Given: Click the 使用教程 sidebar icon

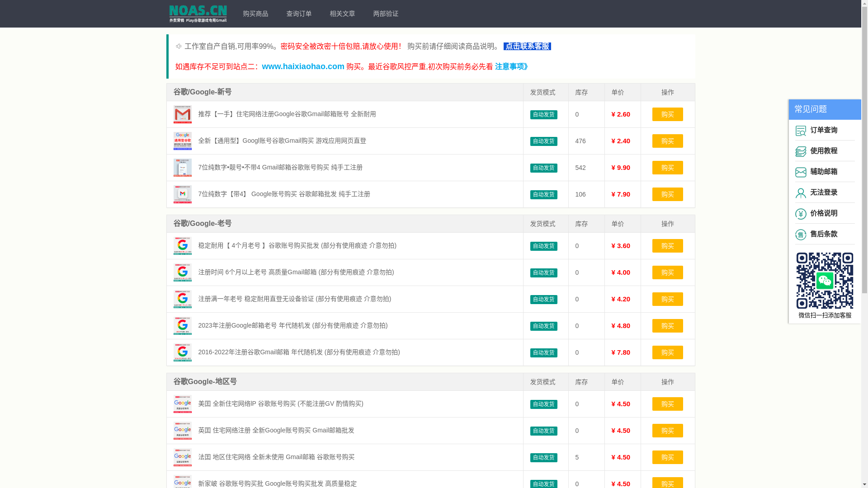Looking at the screenshot, I should pyautogui.click(x=801, y=151).
